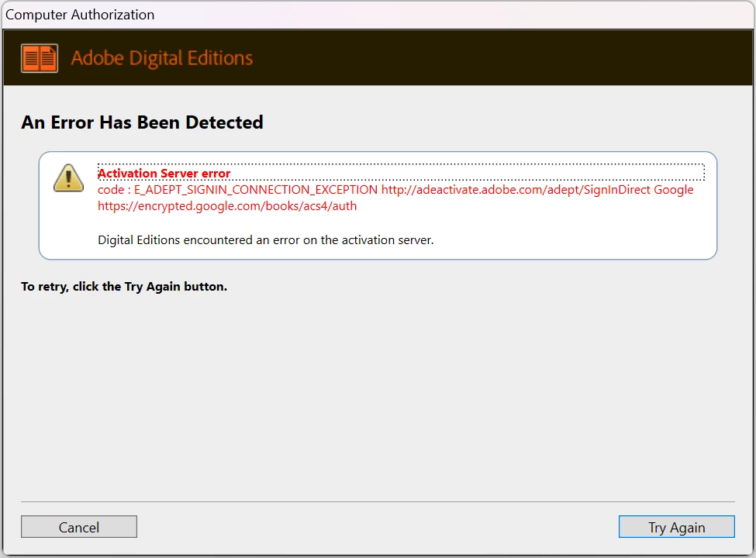Click the yellow warning triangle icon

pos(68,177)
